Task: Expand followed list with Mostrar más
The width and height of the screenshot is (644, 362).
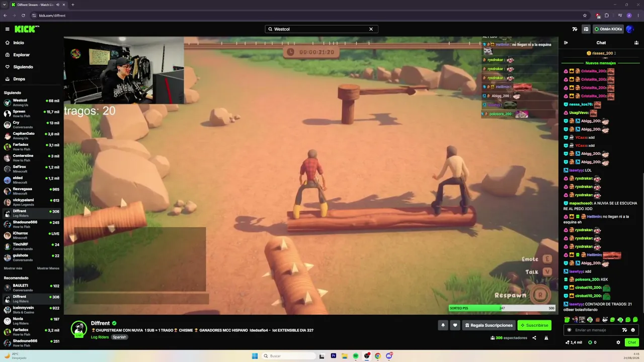Action: coord(13,268)
